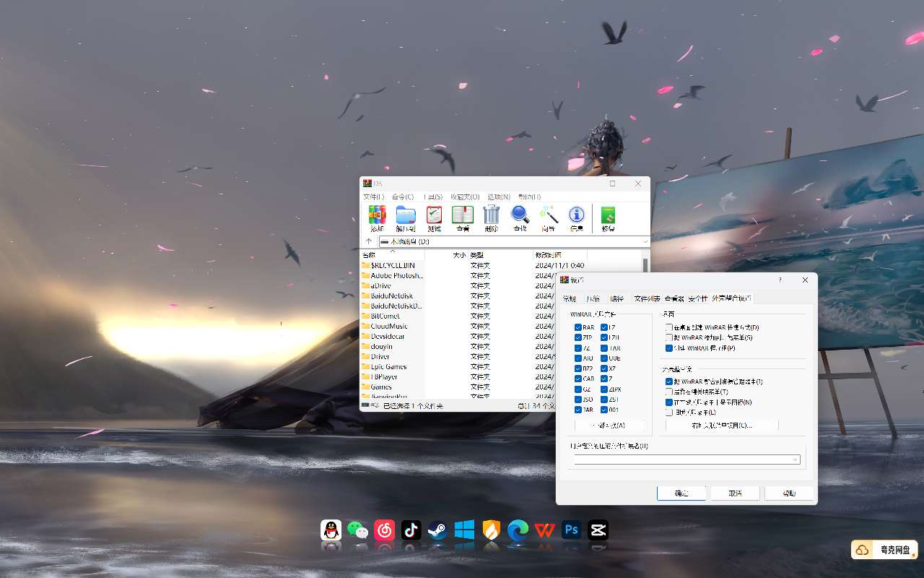Uncheck the ZIP file association checkbox
Image resolution: width=924 pixels, height=578 pixels.
coord(578,337)
